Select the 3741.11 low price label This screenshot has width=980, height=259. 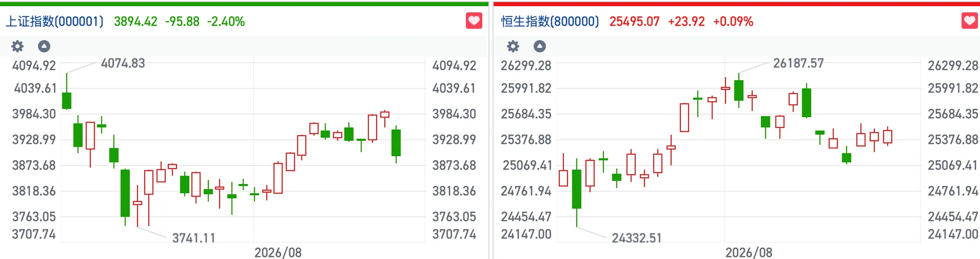tap(194, 238)
